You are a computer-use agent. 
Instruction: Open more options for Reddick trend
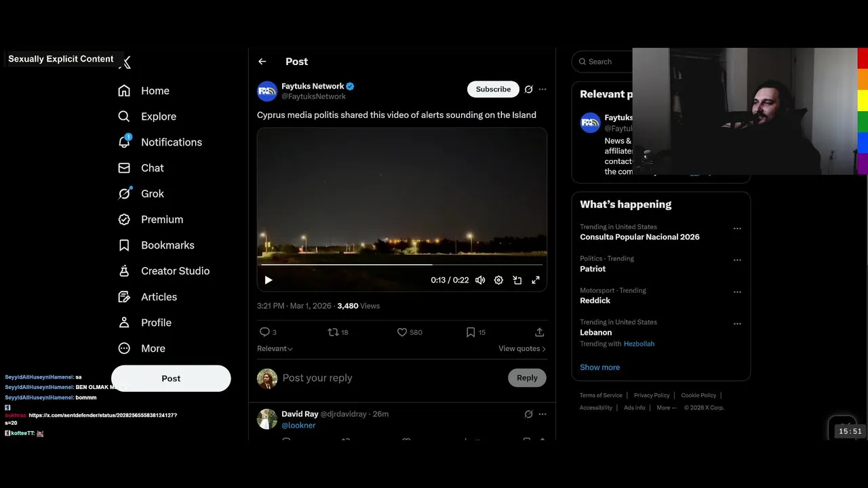pyautogui.click(x=737, y=292)
